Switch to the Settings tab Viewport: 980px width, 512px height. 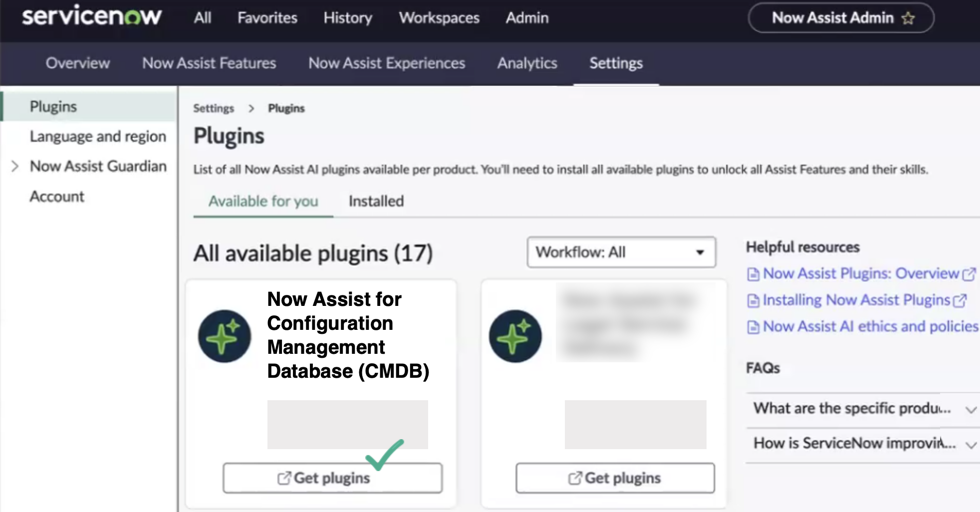[616, 63]
